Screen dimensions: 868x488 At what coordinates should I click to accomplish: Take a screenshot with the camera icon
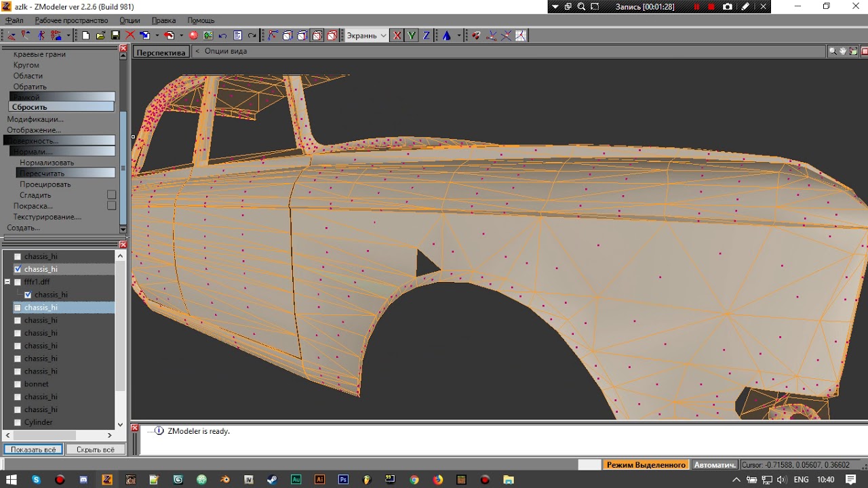coord(728,7)
